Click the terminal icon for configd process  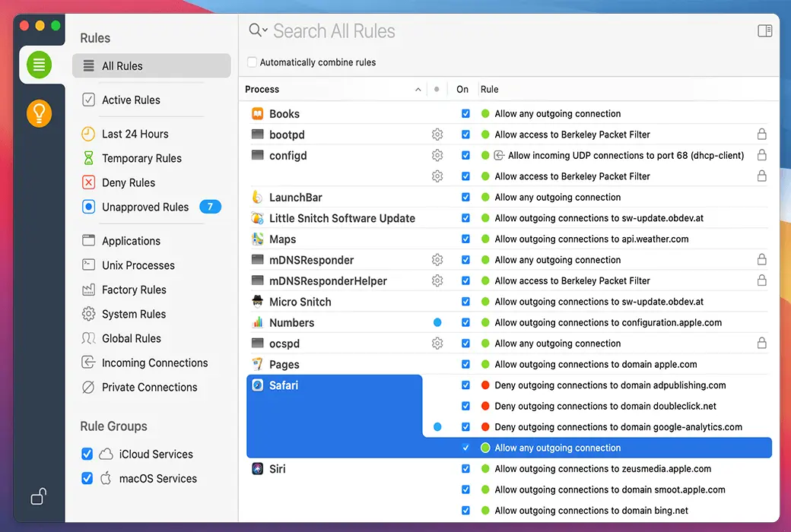tap(258, 155)
